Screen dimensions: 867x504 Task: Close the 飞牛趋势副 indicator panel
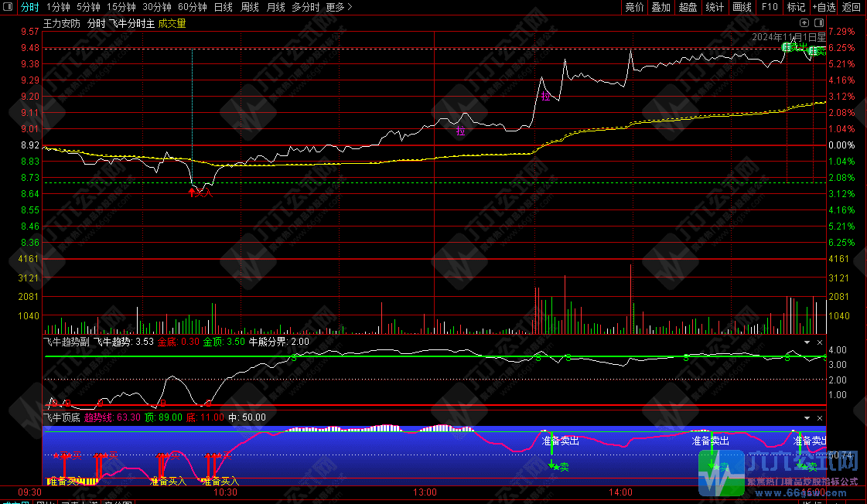[820, 342]
